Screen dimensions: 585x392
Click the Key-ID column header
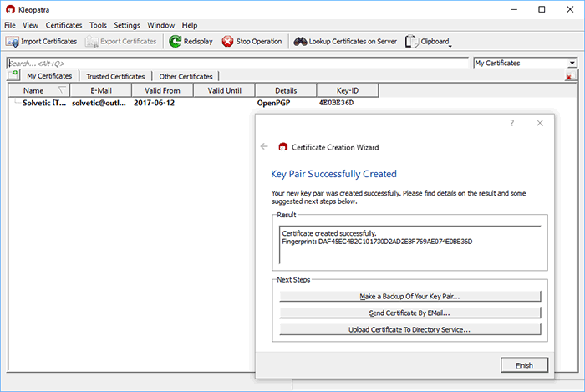point(348,90)
